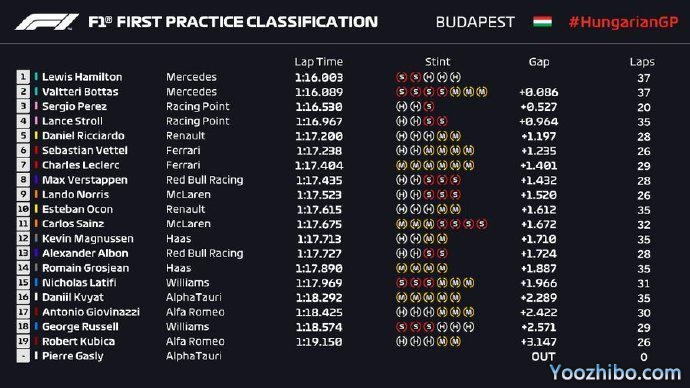Click the F1 logo in the header
This screenshot has height=388, width=690.
tap(47, 22)
